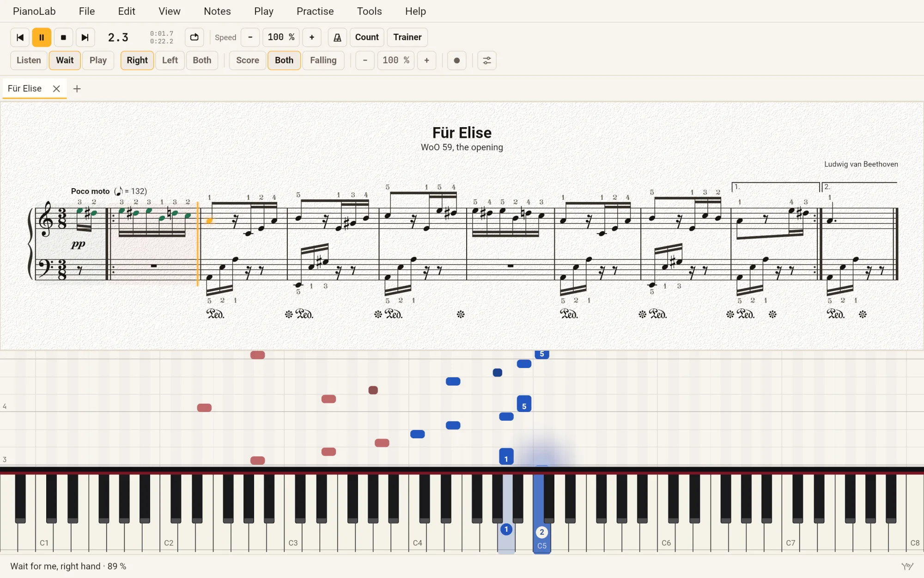Select Left hand practice
The height and width of the screenshot is (578, 924).
[x=170, y=61]
